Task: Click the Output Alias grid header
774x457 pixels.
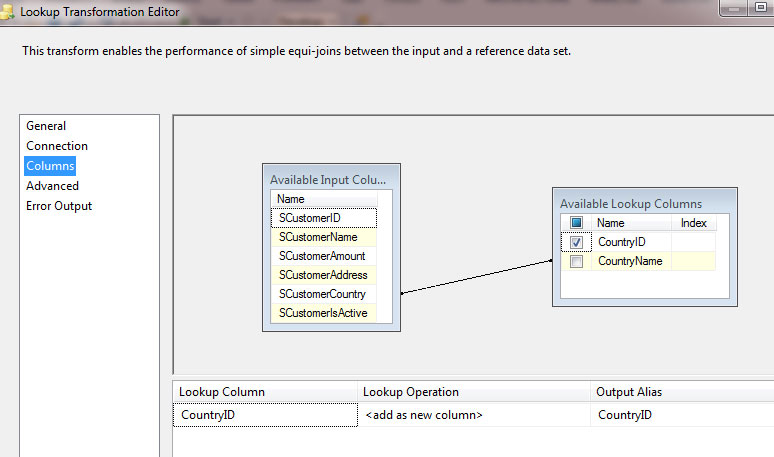Action: click(682, 392)
